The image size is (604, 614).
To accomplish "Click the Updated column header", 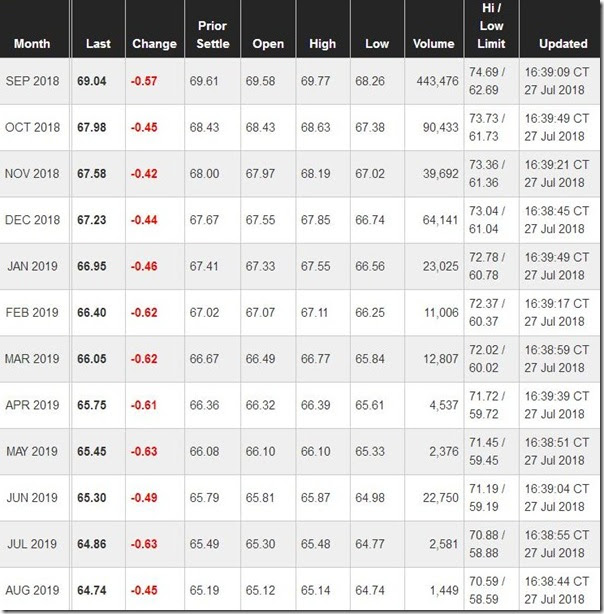I will pos(563,44).
